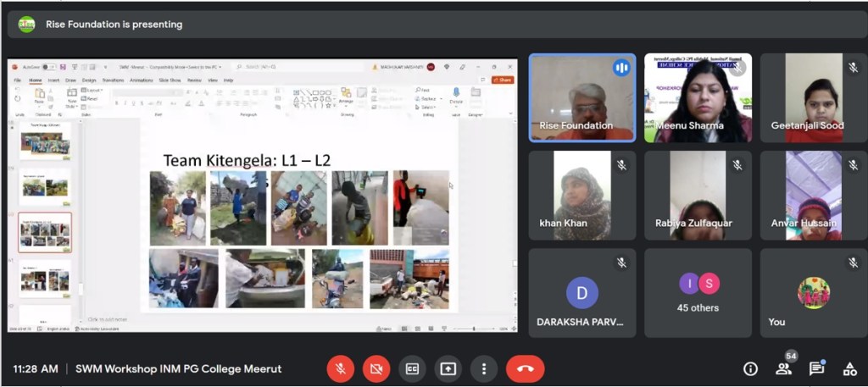The height and width of the screenshot is (387, 868).
Task: Toggle the muted microphone button
Action: tap(341, 368)
